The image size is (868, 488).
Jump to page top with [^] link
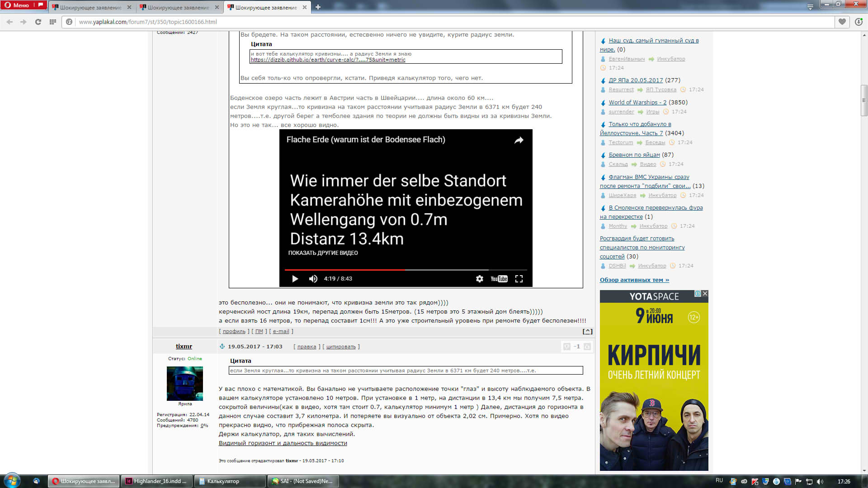pyautogui.click(x=587, y=331)
